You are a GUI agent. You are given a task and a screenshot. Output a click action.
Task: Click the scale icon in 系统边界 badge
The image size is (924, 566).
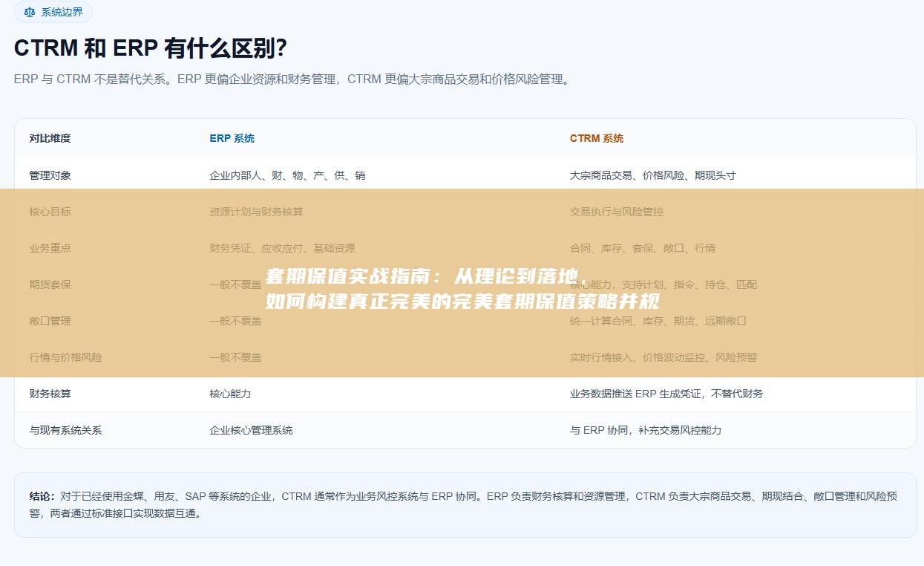(x=30, y=12)
